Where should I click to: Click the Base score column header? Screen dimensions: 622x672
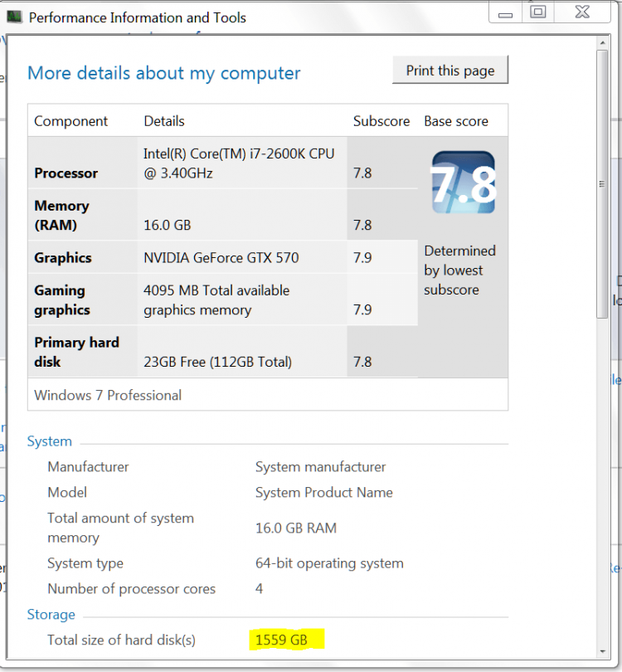pos(456,121)
